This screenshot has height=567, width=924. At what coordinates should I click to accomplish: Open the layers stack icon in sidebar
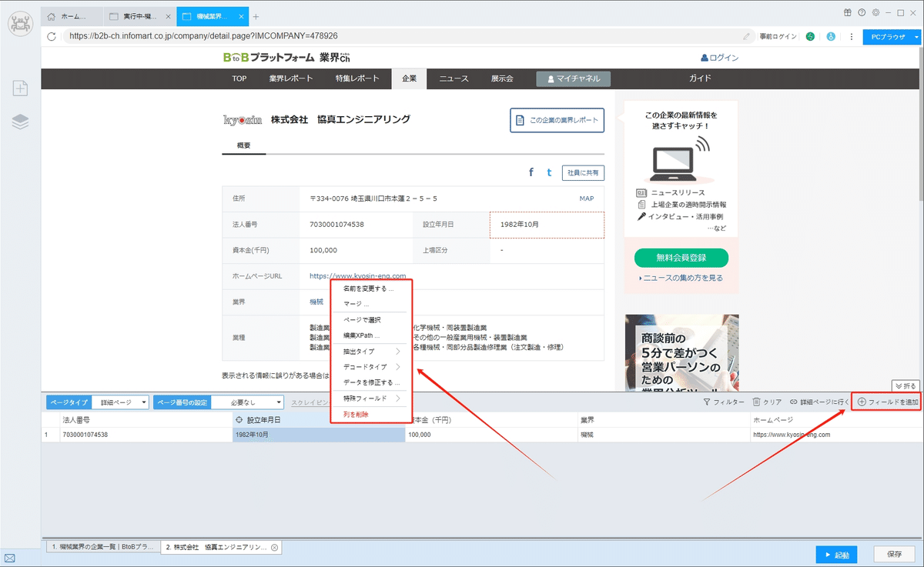21,122
